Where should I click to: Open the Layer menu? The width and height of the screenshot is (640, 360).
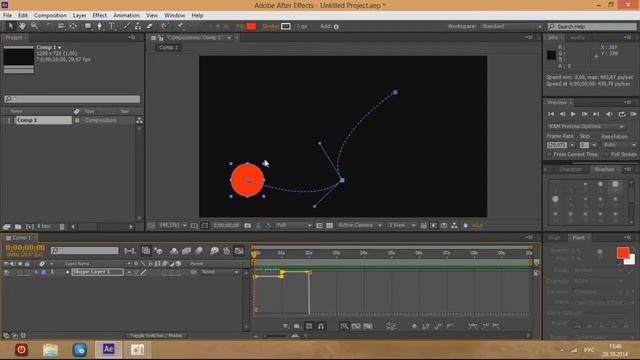click(x=80, y=15)
